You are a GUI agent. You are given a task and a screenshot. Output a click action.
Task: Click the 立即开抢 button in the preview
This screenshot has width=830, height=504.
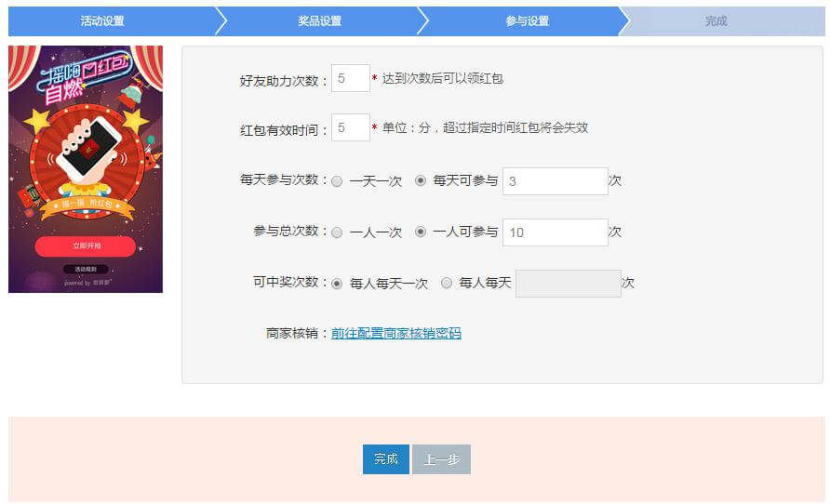click(86, 245)
